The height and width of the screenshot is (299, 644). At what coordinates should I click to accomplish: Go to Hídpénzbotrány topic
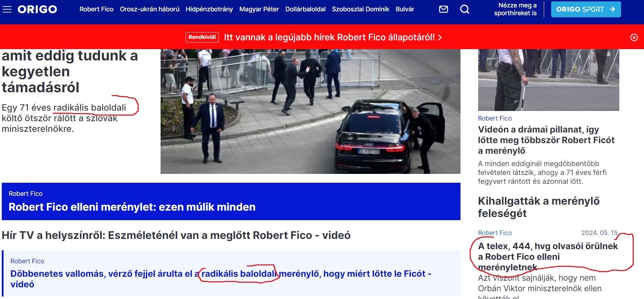209,9
